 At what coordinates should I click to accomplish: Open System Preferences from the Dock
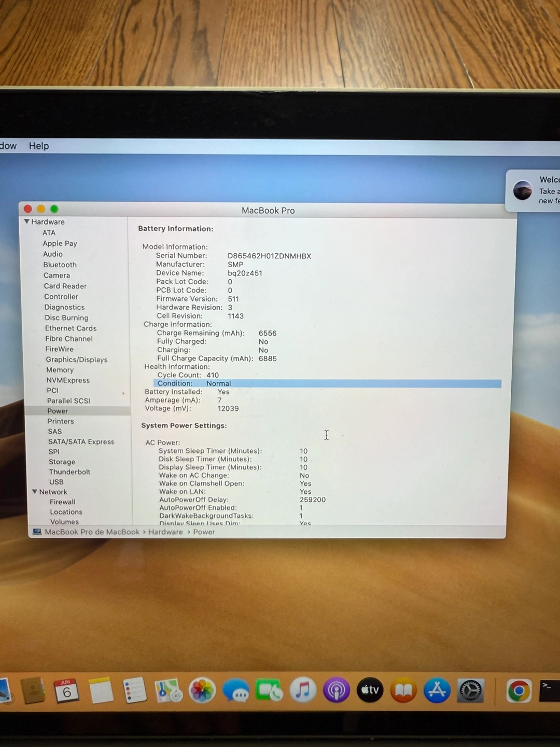pyautogui.click(x=471, y=690)
